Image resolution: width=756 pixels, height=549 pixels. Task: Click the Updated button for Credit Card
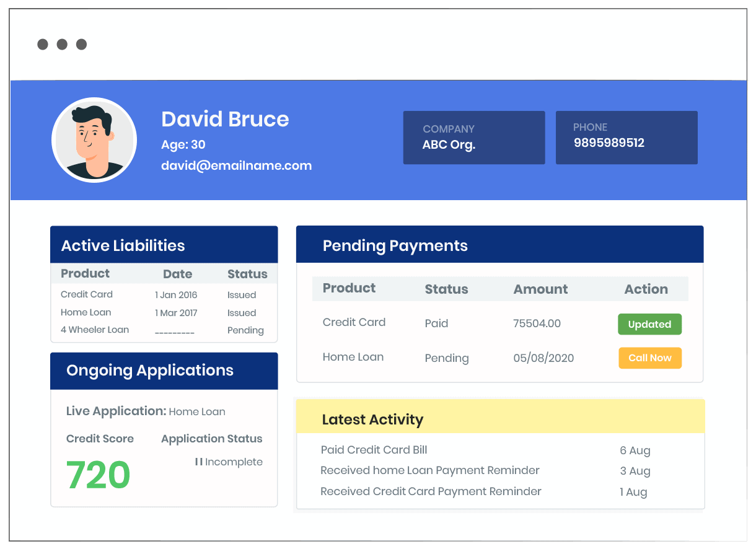[649, 324]
